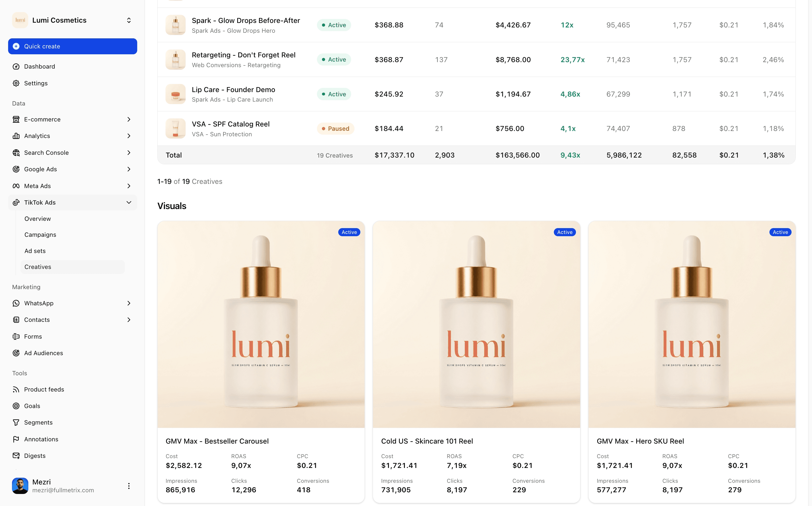Click the Goals bullseye icon
The height and width of the screenshot is (506, 812).
coord(16,406)
